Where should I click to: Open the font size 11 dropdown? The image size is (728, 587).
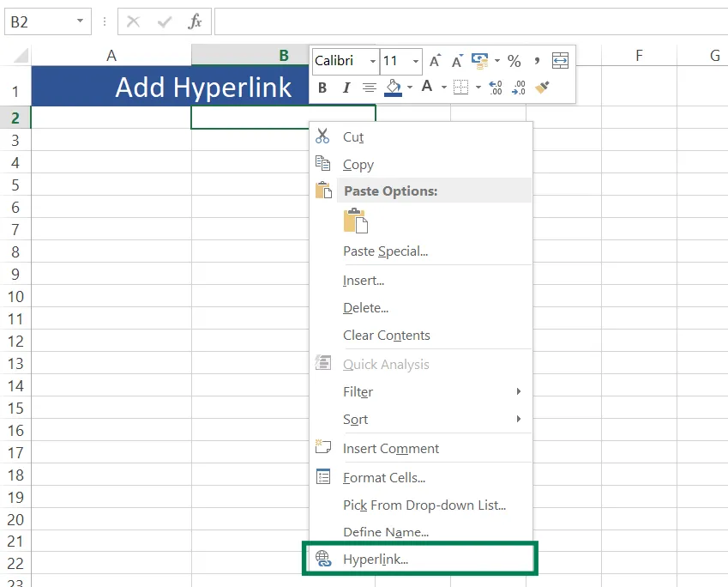pos(416,61)
